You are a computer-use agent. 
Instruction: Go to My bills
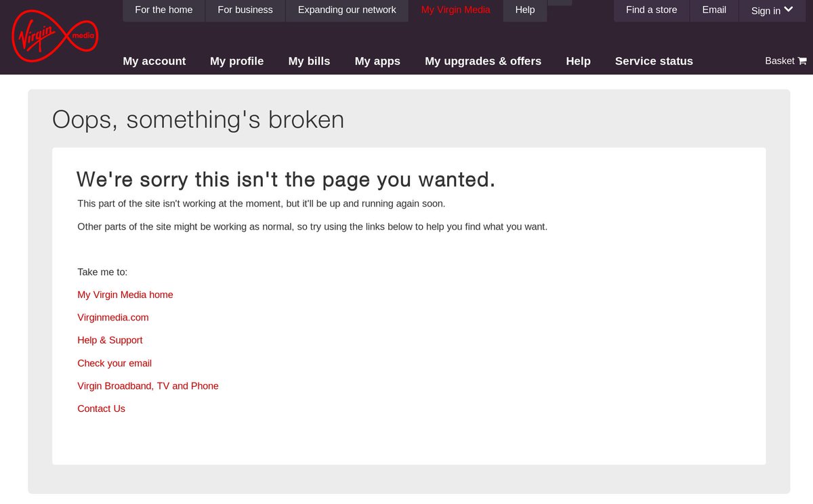[310, 61]
